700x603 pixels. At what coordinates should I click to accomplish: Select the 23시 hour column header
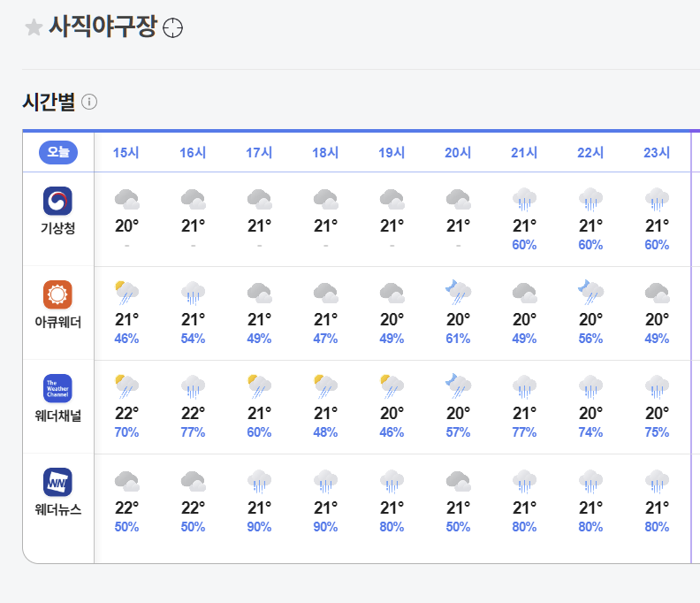[x=657, y=153]
